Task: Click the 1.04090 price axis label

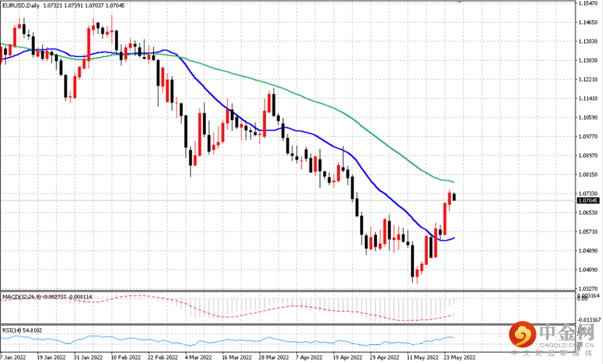Action: (x=589, y=270)
